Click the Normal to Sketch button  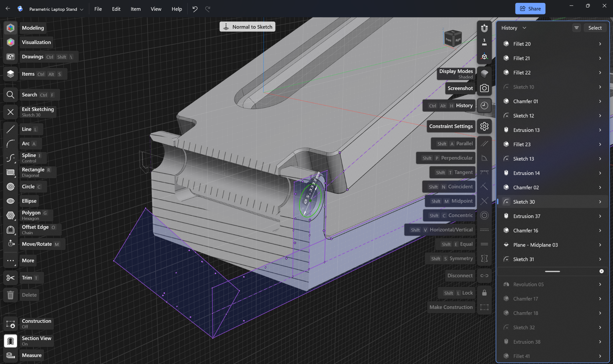tap(248, 27)
